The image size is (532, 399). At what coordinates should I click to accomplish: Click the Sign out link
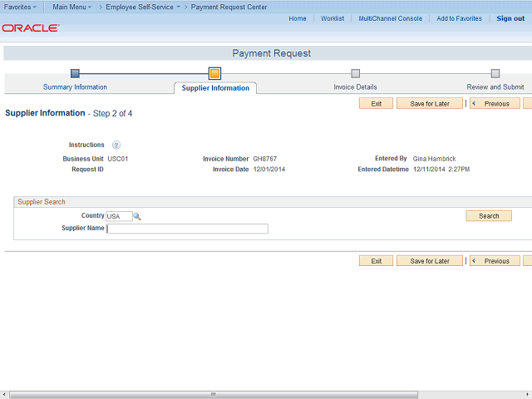pyautogui.click(x=510, y=18)
